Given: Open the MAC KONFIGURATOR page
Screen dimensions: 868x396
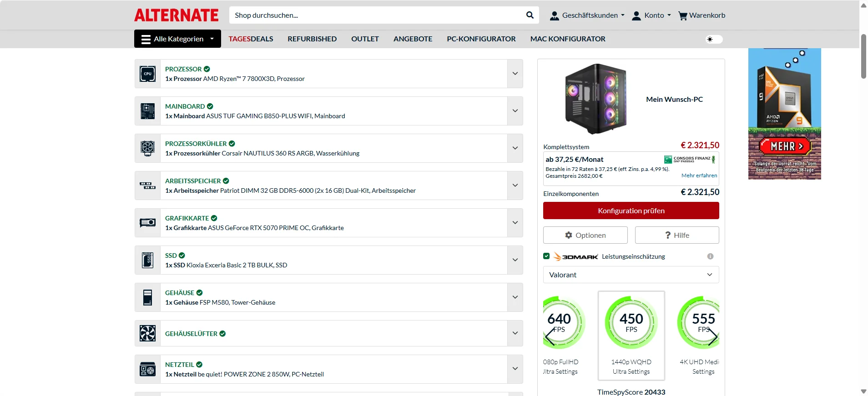Looking at the screenshot, I should click(568, 39).
